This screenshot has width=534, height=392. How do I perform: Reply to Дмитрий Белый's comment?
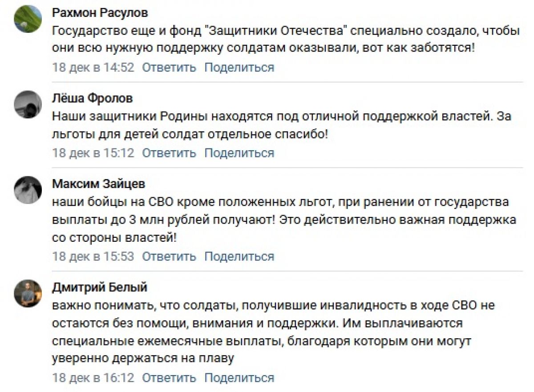point(169,378)
